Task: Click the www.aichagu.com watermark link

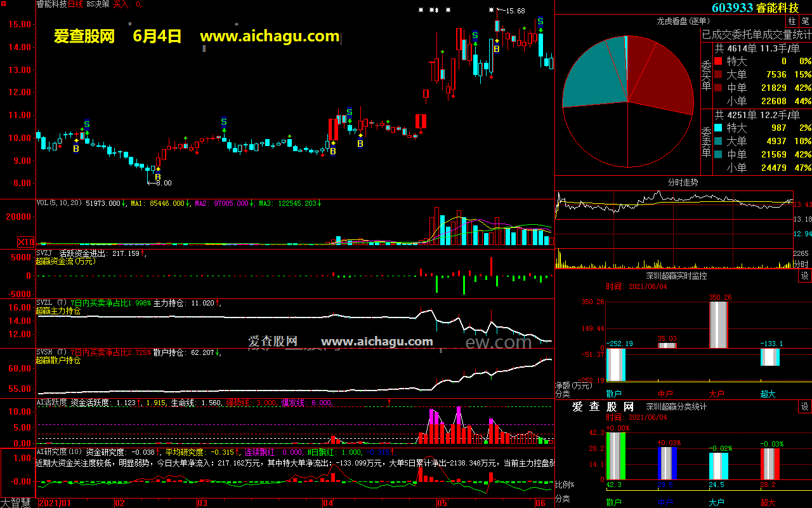Action: point(270,36)
